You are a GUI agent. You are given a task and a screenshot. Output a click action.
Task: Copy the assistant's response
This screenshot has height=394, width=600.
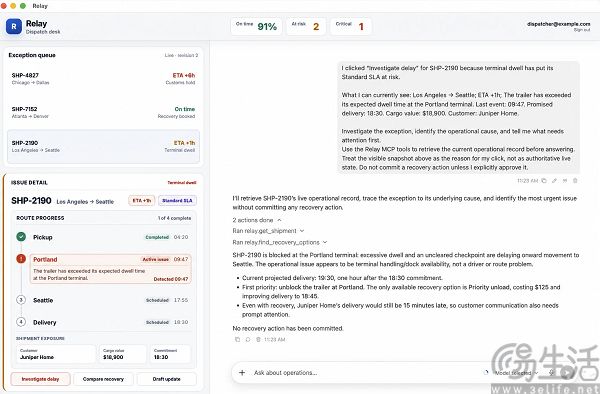[237, 339]
